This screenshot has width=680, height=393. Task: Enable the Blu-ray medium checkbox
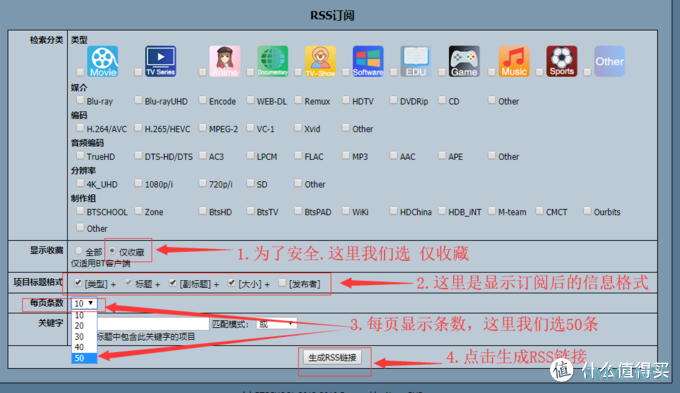(x=80, y=100)
